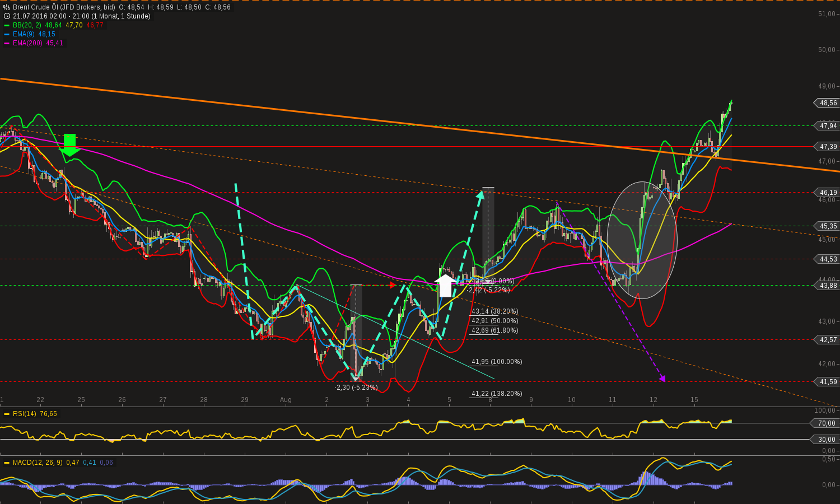Click the "49,00" price axis label

827,86
